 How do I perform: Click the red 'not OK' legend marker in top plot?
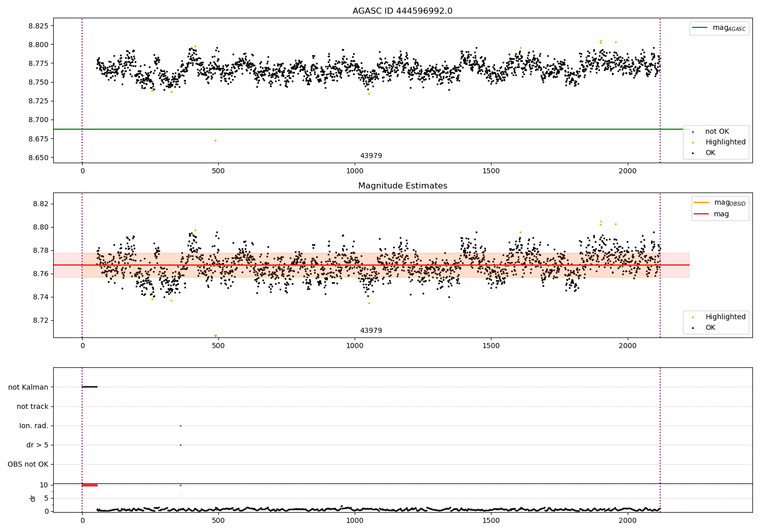click(693, 132)
